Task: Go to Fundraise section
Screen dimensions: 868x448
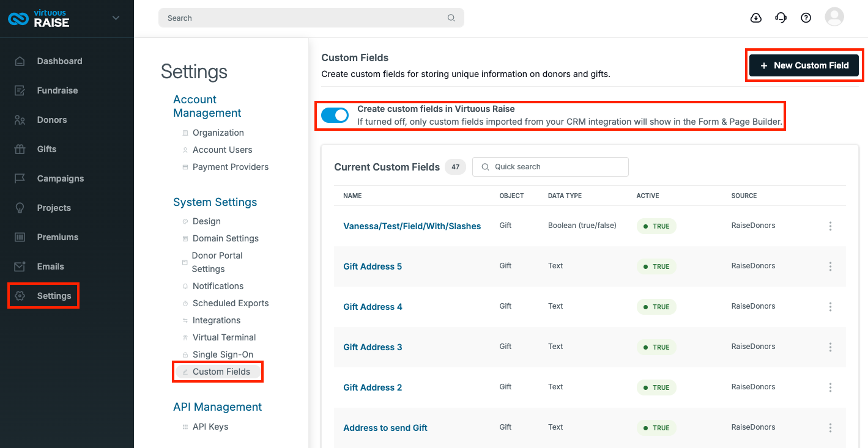Action: click(57, 90)
